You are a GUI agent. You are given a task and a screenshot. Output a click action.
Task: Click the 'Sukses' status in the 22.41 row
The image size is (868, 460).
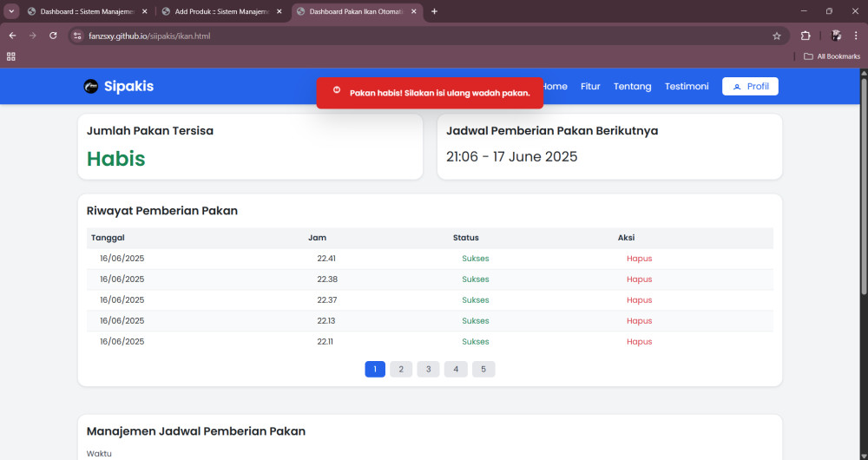click(x=476, y=259)
